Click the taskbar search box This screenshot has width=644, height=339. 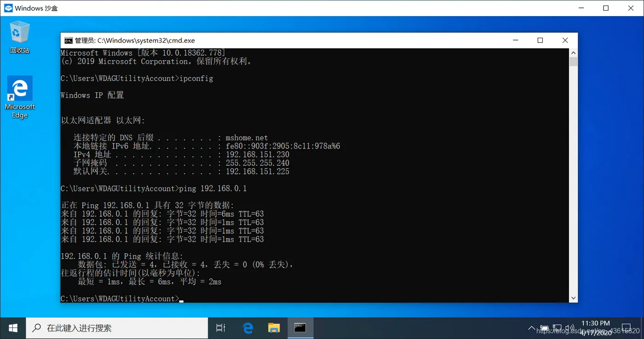point(117,328)
